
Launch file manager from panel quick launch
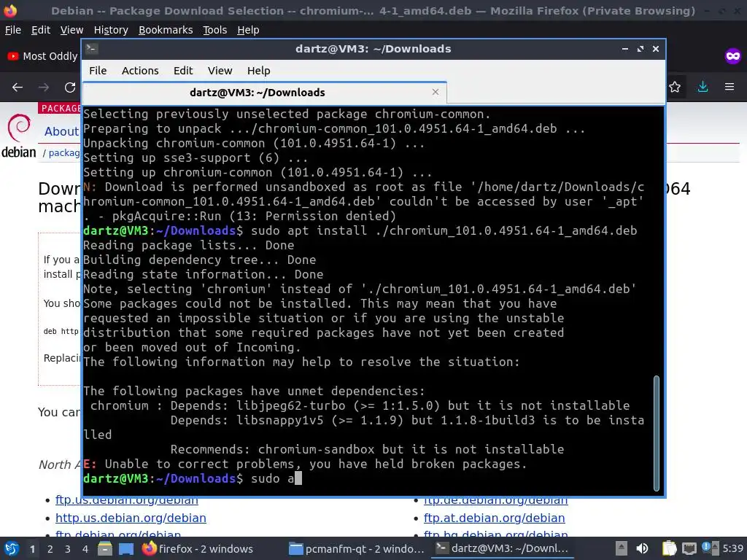[105, 548]
